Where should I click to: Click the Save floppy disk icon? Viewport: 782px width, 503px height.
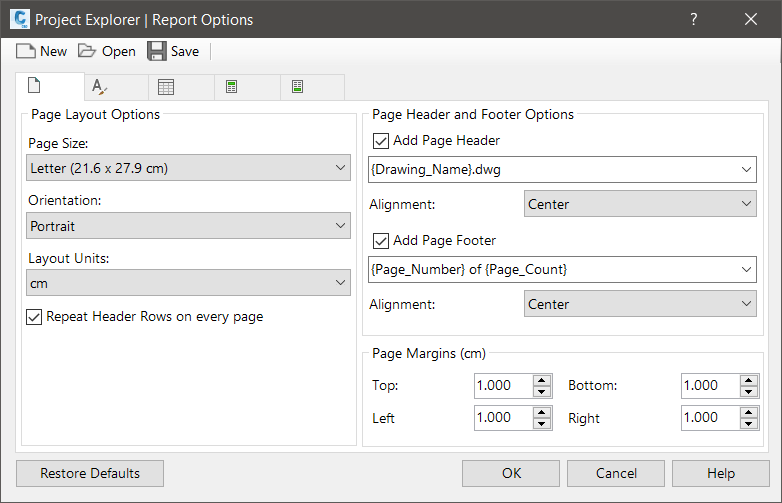(x=157, y=51)
